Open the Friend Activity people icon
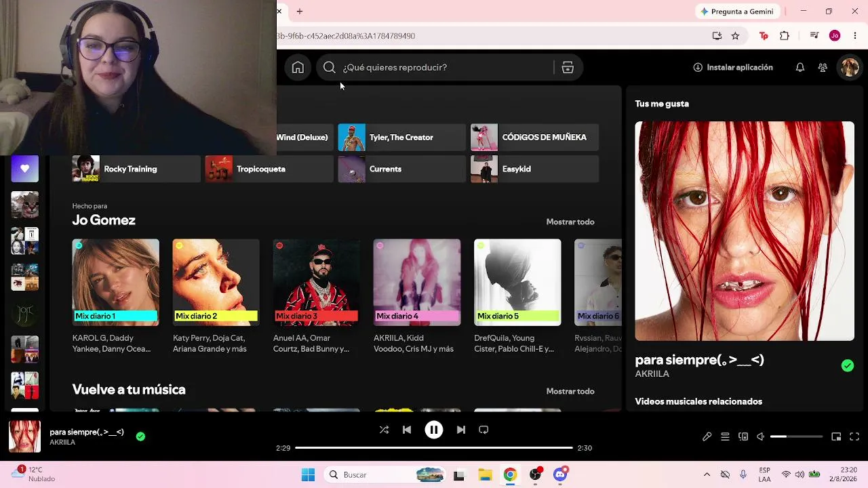Viewport: 868px width, 488px height. point(823,67)
